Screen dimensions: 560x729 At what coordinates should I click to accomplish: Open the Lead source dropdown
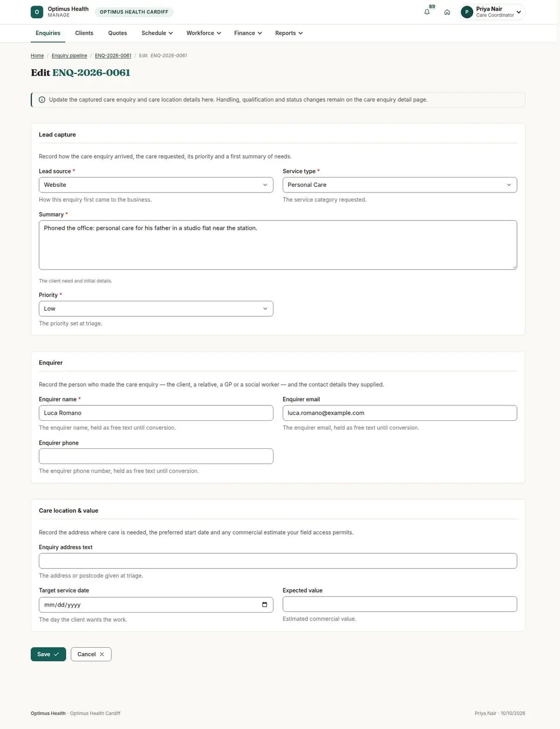click(156, 185)
